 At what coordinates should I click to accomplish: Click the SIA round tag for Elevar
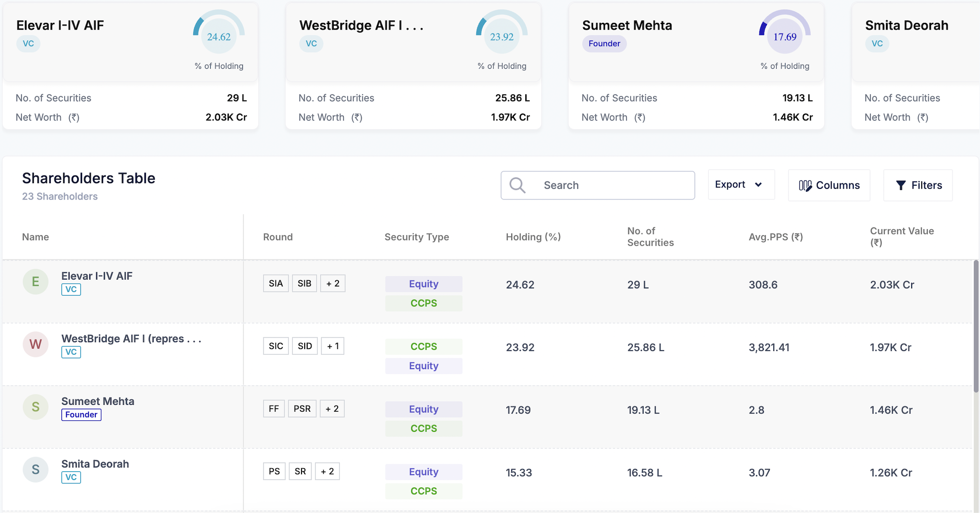[275, 283]
